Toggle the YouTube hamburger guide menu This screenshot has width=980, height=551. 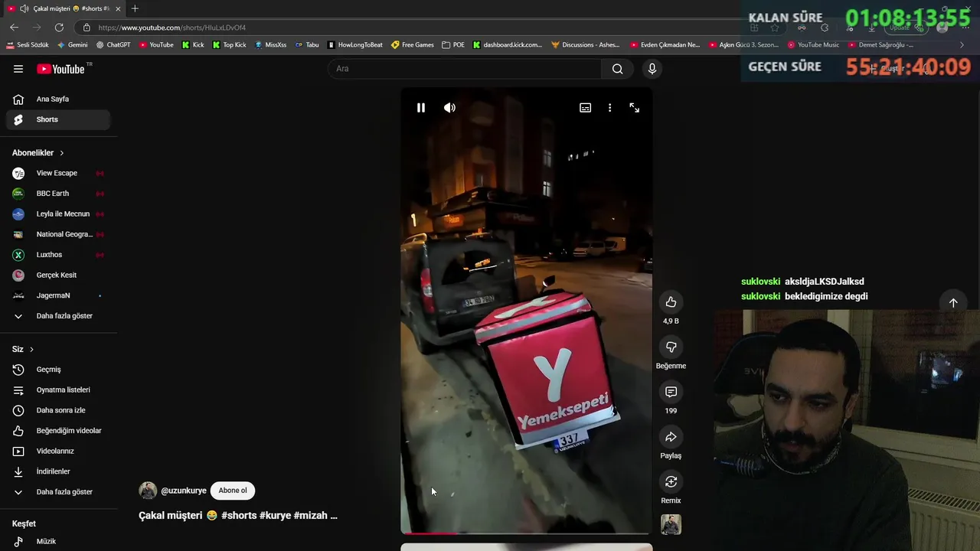pyautogui.click(x=18, y=69)
